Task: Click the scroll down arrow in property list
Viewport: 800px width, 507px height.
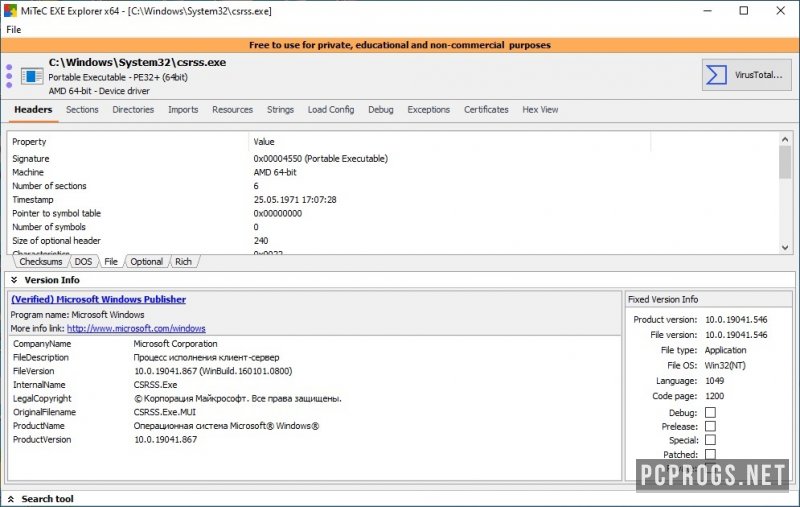Action: [x=785, y=246]
